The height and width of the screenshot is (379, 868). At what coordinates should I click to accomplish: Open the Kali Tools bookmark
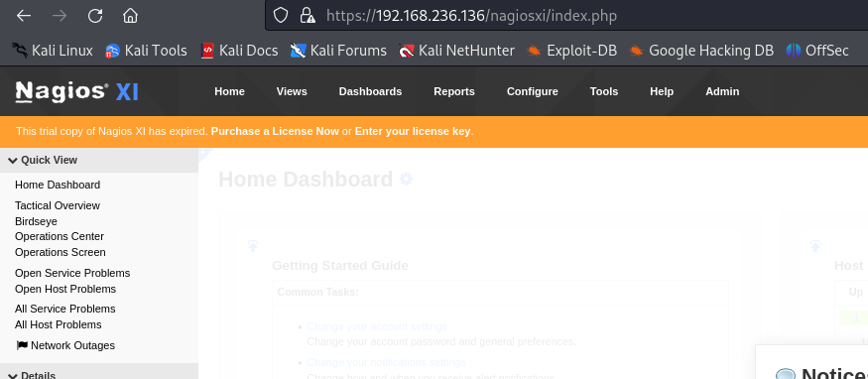click(146, 51)
